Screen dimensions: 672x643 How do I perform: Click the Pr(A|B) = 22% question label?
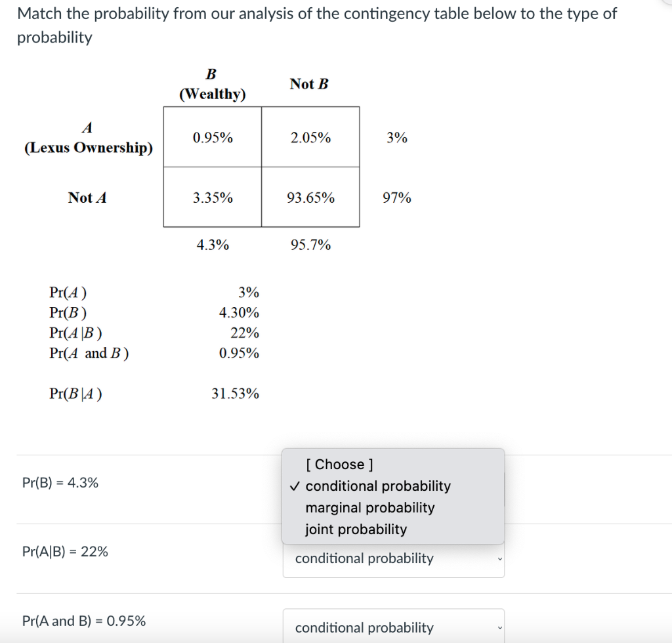tap(66, 552)
